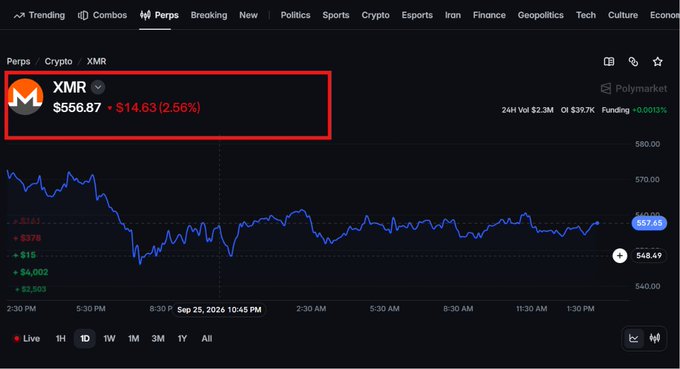Click the Perps candlestick icon in navigation
The width and height of the screenshot is (680, 369).
[x=145, y=15]
